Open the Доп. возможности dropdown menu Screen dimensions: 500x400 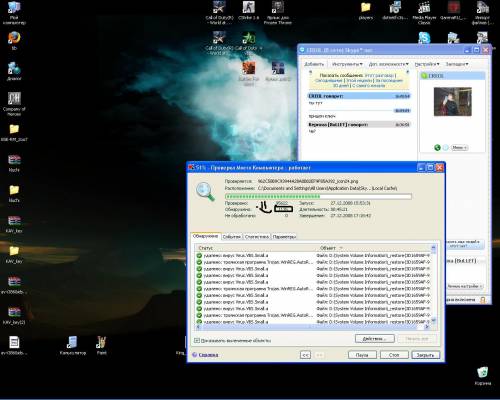click(389, 64)
